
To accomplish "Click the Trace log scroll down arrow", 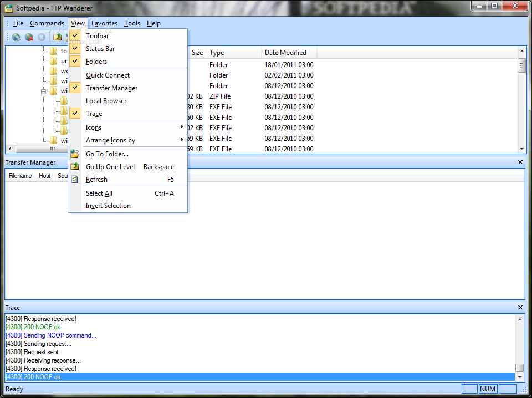I will point(519,377).
